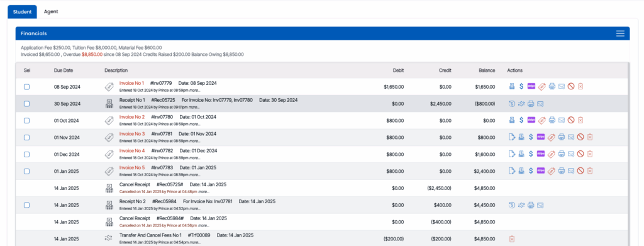This screenshot has height=246, width=644.
Task: Click the edit document icon for Invoice No 4
Action: 512,154
